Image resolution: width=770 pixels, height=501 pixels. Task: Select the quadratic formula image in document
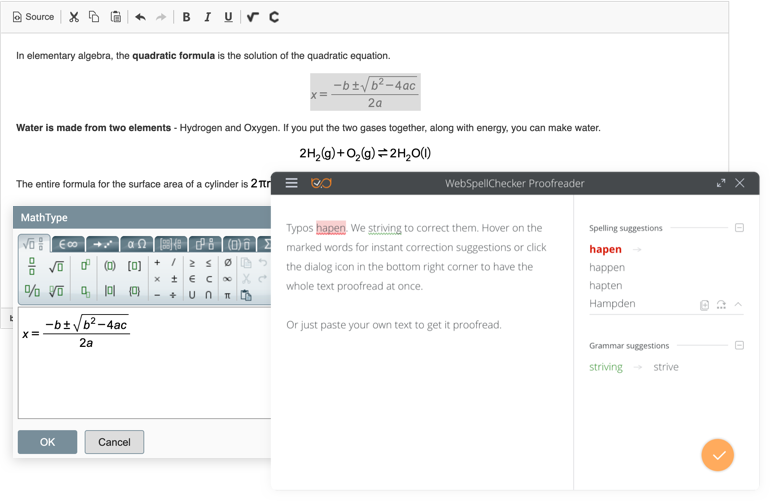[365, 92]
